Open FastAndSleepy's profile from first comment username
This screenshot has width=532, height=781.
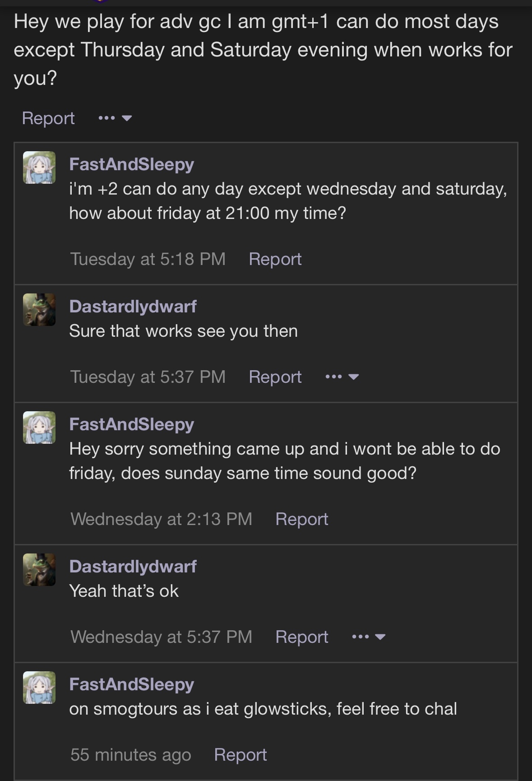coord(131,164)
